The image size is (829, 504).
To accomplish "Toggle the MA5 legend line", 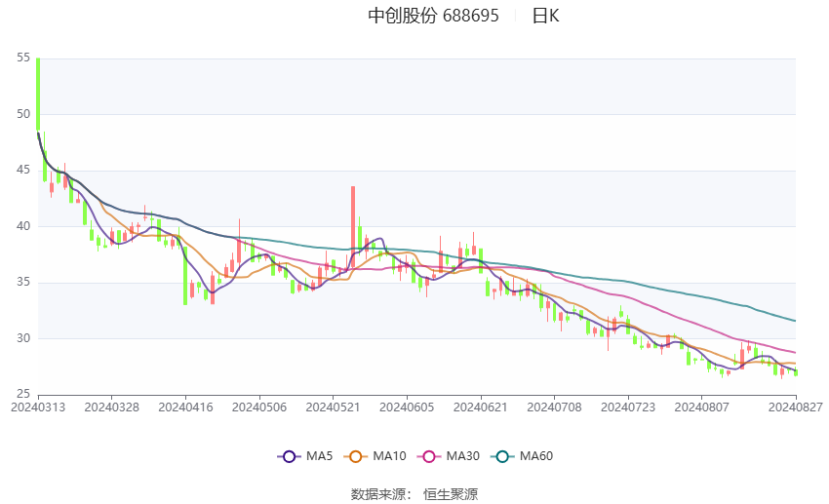I will pos(305,456).
